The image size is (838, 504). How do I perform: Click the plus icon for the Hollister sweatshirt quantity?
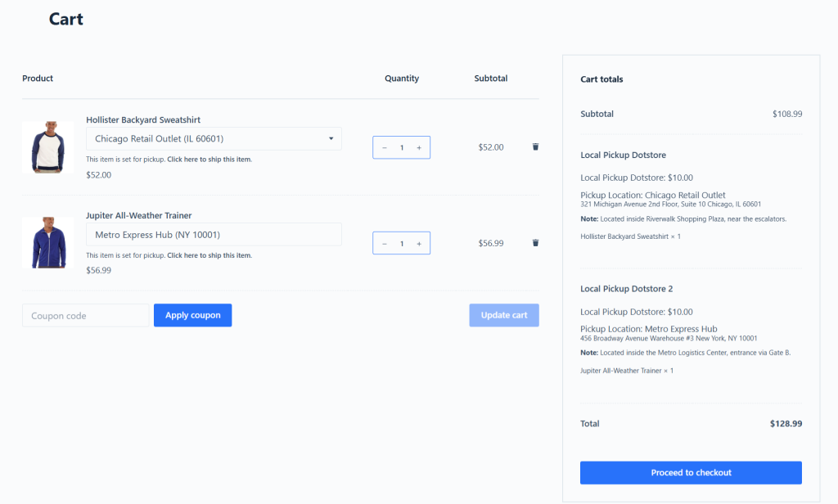pyautogui.click(x=419, y=147)
